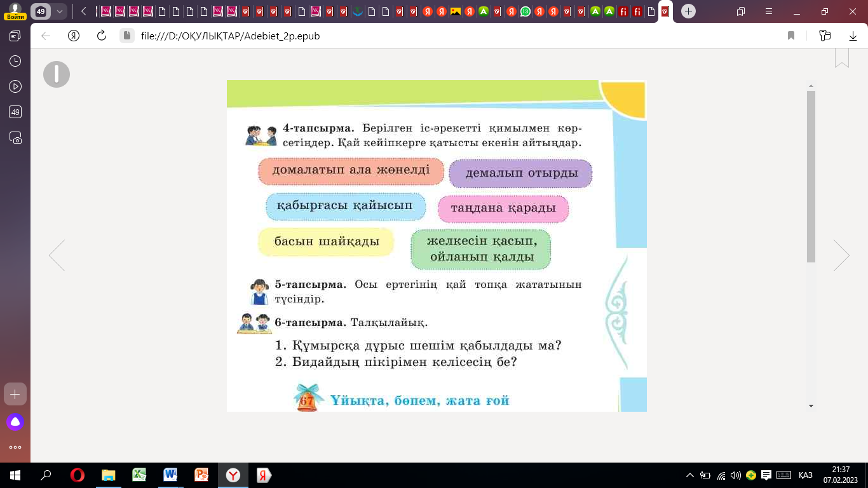Open Word from the taskbar
Image resolution: width=868 pixels, height=488 pixels.
[170, 475]
